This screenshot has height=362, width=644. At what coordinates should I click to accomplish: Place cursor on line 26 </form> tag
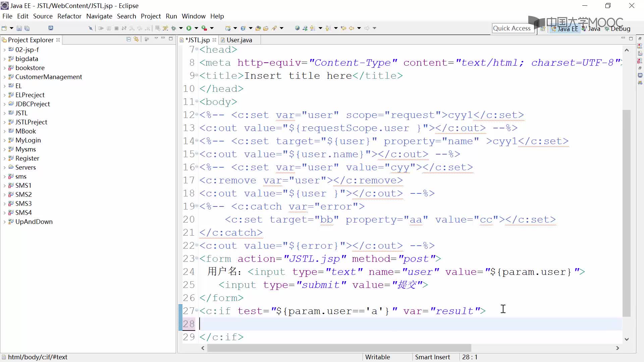221,298
